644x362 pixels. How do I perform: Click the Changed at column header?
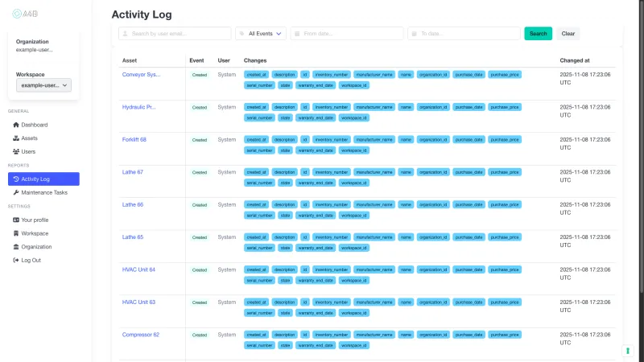point(574,60)
